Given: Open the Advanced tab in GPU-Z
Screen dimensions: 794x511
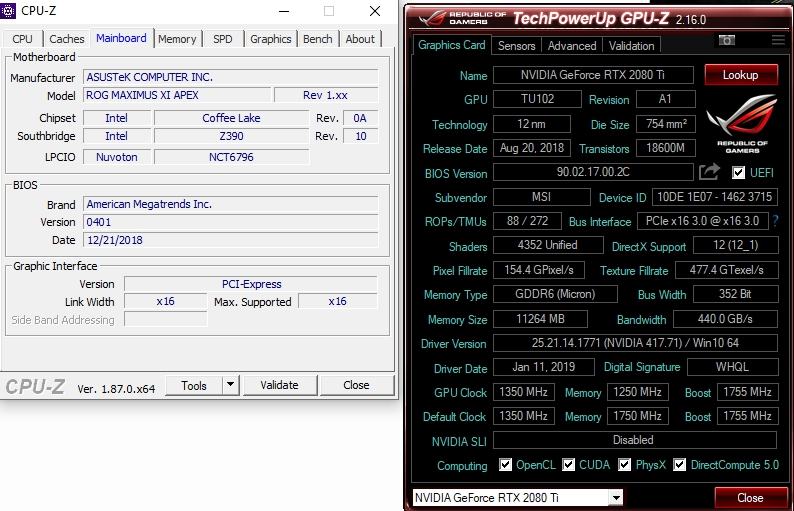Looking at the screenshot, I should coord(572,46).
